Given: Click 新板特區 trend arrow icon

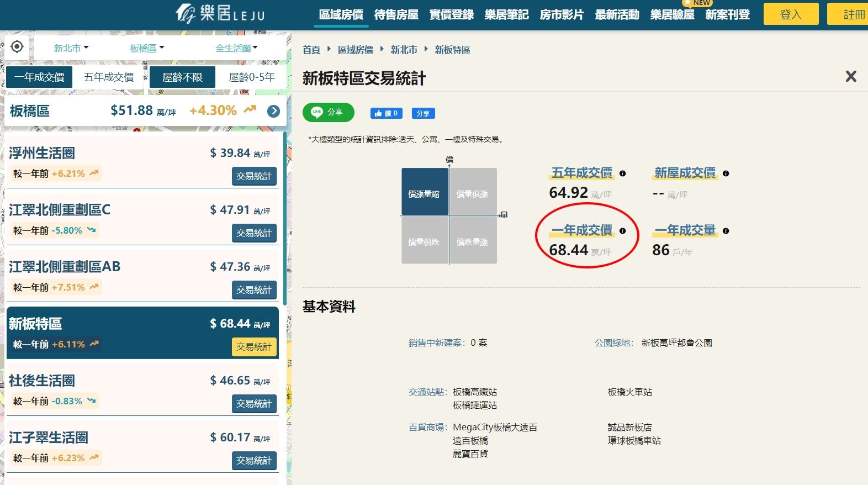Looking at the screenshot, I should click(94, 344).
